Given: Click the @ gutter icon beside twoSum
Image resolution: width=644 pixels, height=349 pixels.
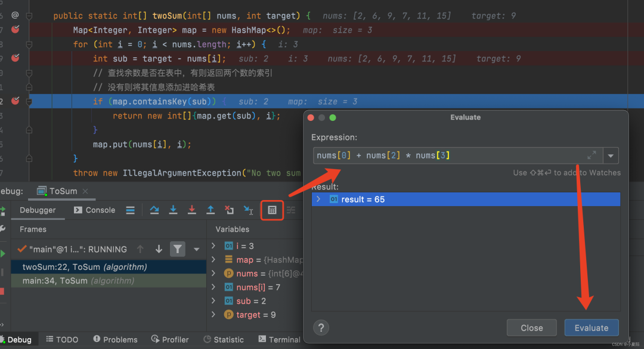Looking at the screenshot, I should pos(15,15).
